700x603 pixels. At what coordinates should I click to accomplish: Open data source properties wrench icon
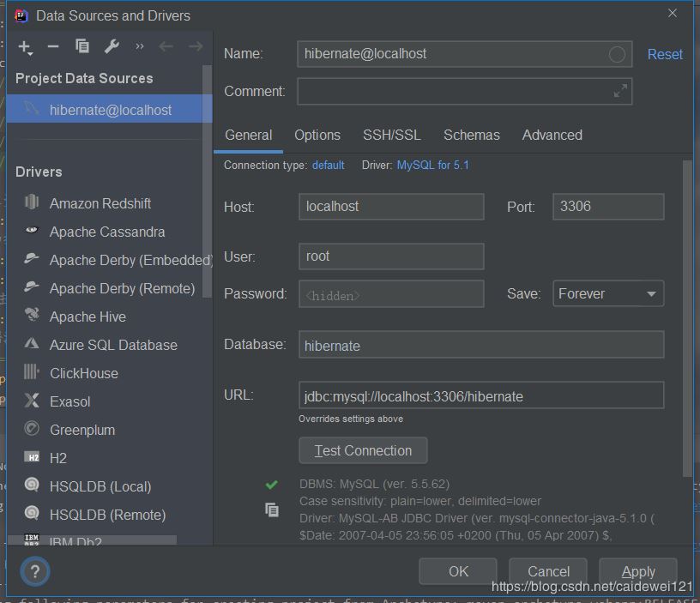pos(111,47)
